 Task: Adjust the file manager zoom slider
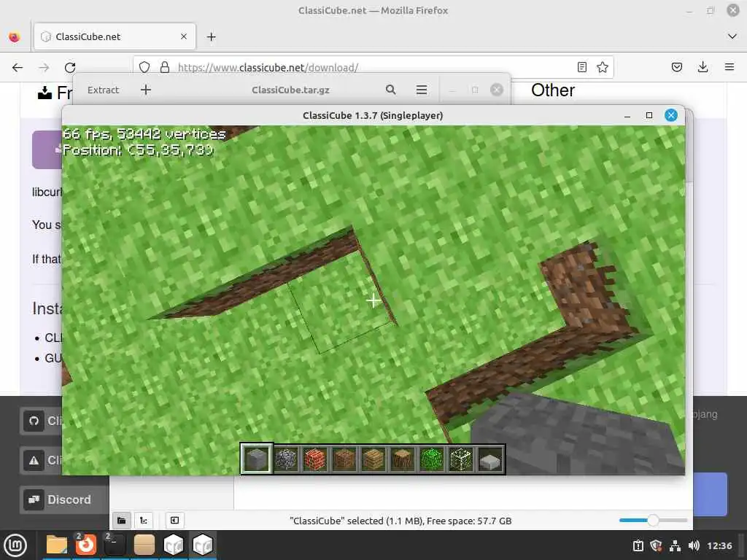click(x=653, y=521)
